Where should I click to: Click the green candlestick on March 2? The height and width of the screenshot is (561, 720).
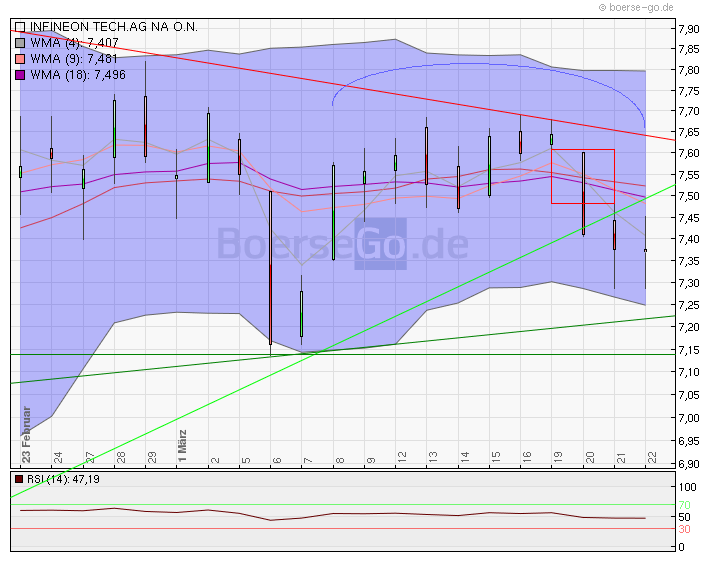coord(208,148)
